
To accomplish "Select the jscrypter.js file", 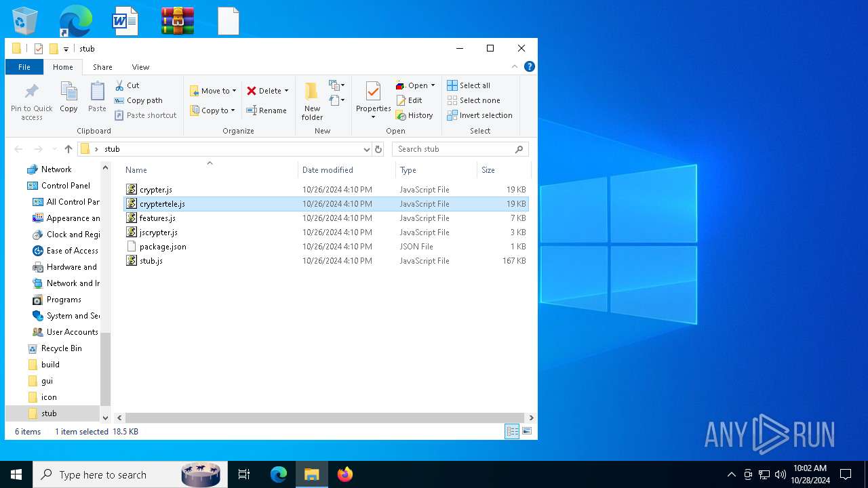I will coord(326,232).
